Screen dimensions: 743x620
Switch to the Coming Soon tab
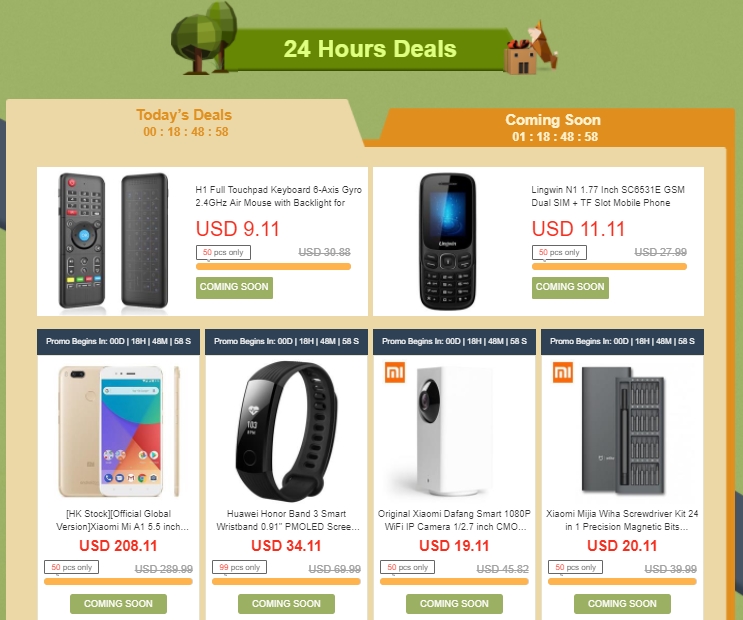(553, 128)
